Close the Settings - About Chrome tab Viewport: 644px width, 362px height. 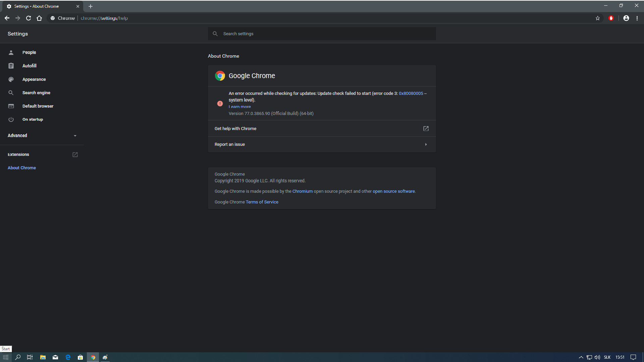[78, 6]
